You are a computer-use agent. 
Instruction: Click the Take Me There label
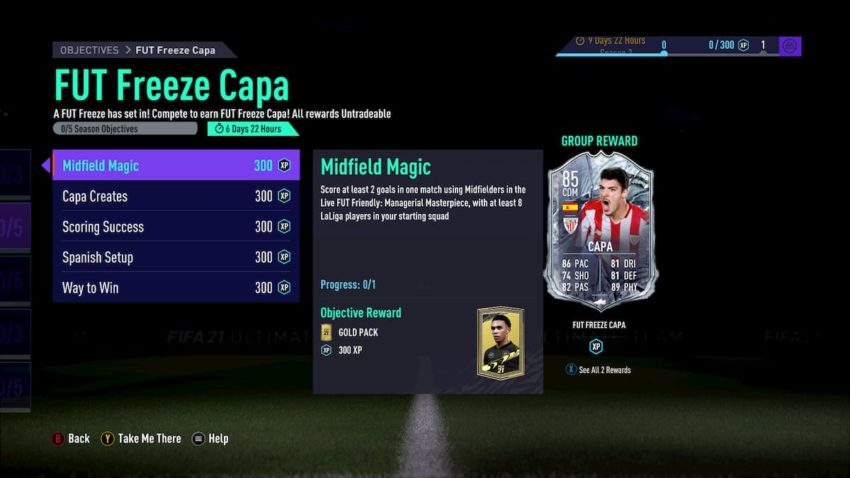pos(150,438)
